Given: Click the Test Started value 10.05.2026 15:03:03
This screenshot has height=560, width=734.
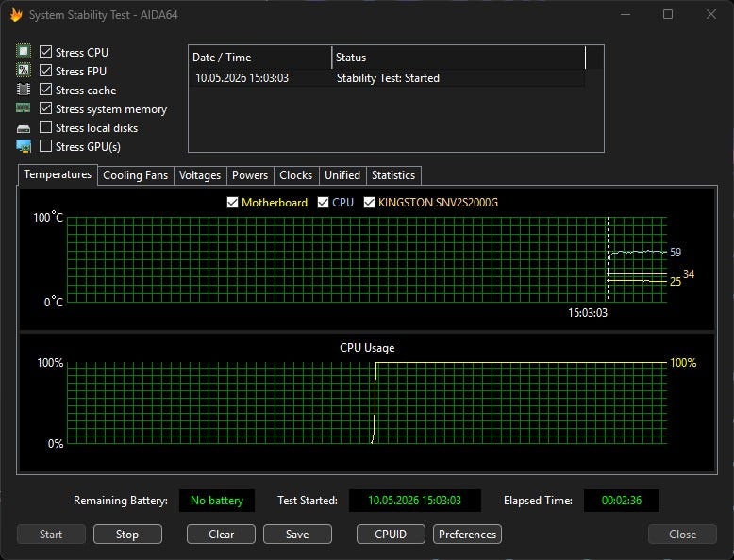Looking at the screenshot, I should click(415, 501).
